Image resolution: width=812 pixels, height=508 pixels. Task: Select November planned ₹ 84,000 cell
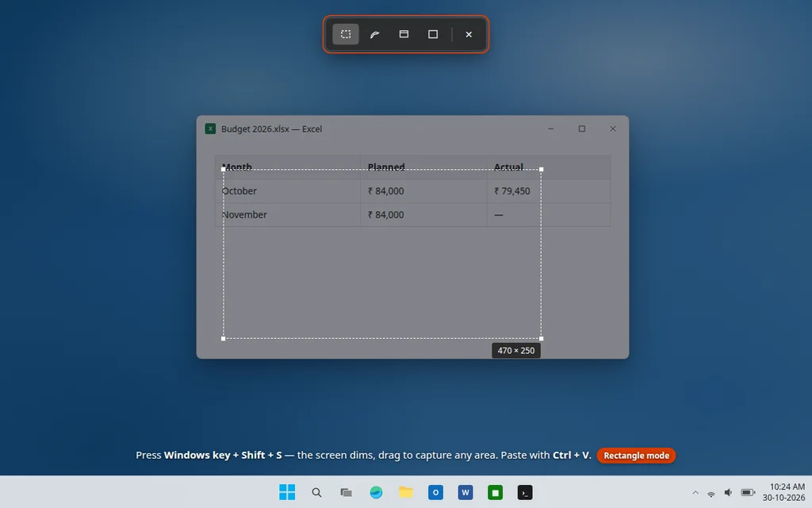pyautogui.click(x=423, y=214)
